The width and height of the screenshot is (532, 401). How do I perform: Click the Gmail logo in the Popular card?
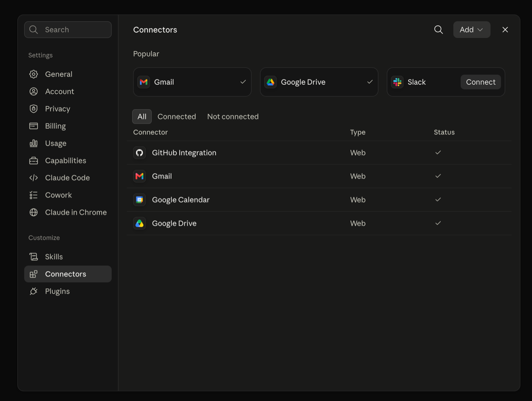(x=144, y=82)
